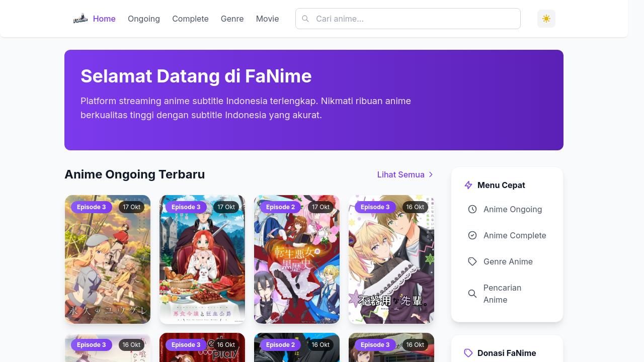
Task: Click the FaNime logo icon
Action: 80,19
